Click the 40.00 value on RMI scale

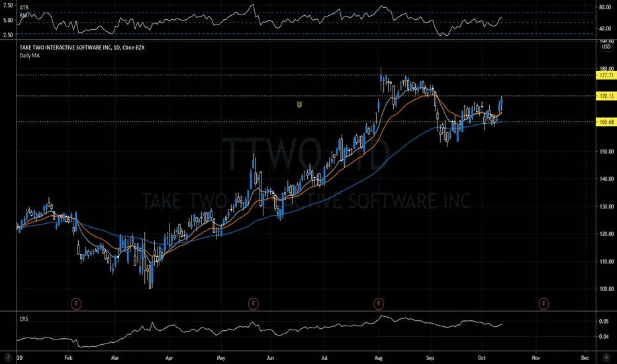pyautogui.click(x=605, y=28)
